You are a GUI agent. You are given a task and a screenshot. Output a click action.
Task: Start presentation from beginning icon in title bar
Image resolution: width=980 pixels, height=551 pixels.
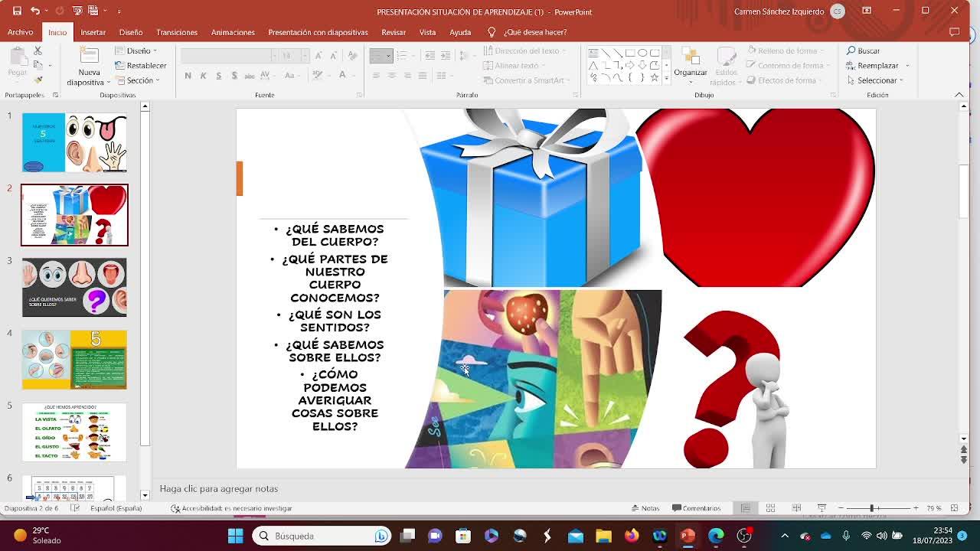point(77,11)
